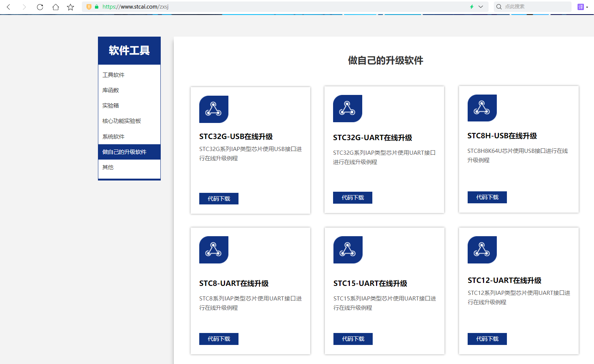Open 工具软件 in the sidebar

129,75
